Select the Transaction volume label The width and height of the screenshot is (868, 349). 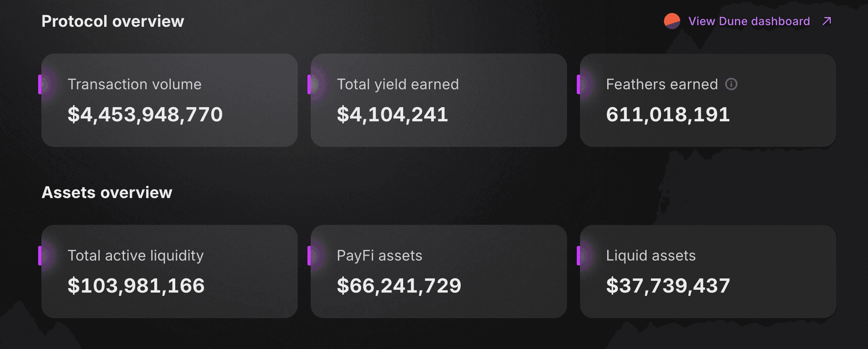click(x=134, y=84)
